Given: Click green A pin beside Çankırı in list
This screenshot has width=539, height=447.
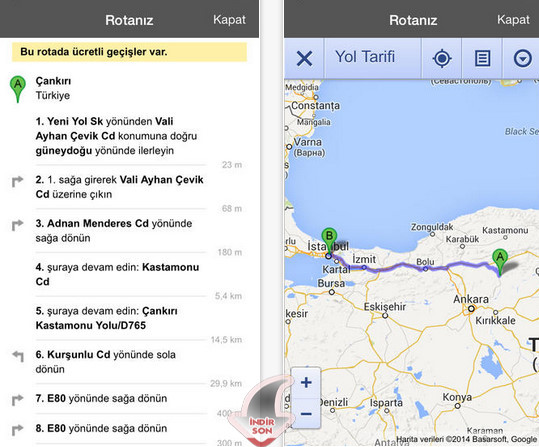Looking at the screenshot, I should 18,89.
